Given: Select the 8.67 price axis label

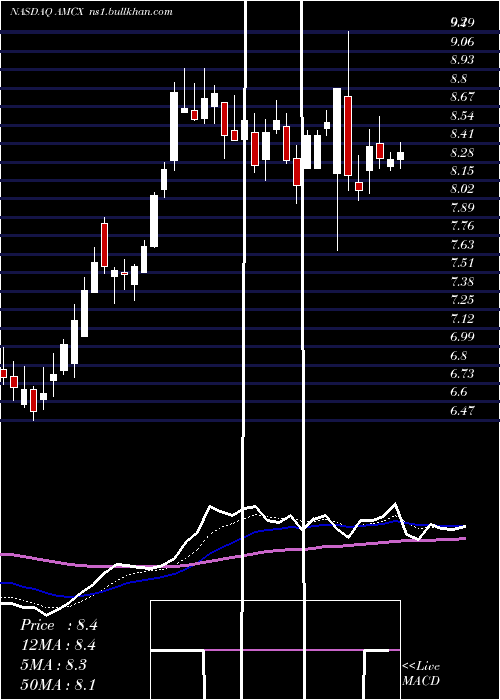Looking at the screenshot, I should click(x=462, y=97).
